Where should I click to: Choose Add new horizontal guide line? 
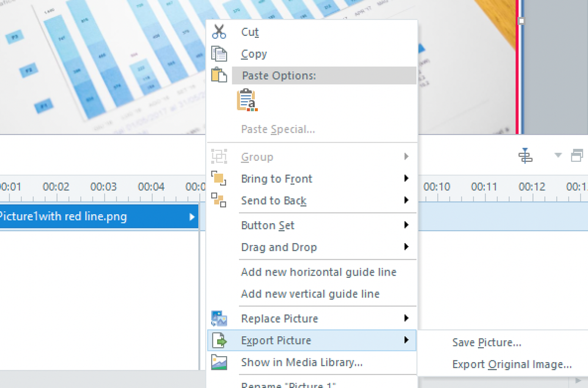pyautogui.click(x=318, y=272)
